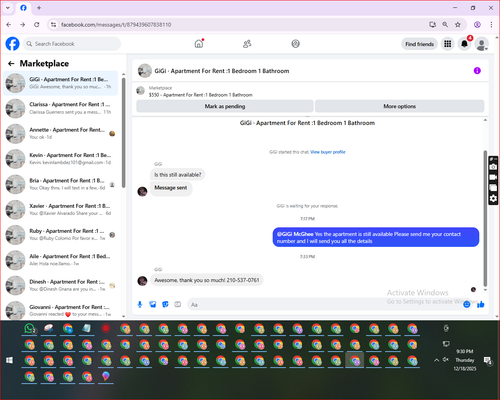Image resolution: width=500 pixels, height=400 pixels.
Task: Open Annette apartment conversation
Action: pos(60,133)
